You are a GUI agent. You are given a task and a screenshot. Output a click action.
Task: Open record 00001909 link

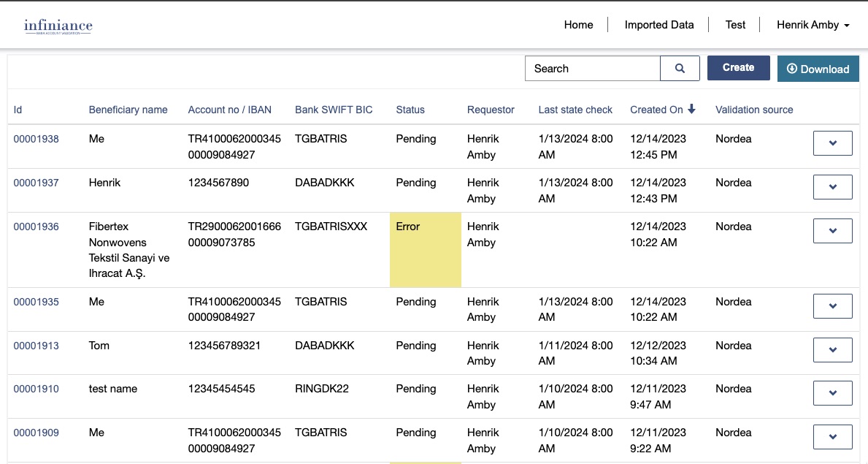pos(36,433)
